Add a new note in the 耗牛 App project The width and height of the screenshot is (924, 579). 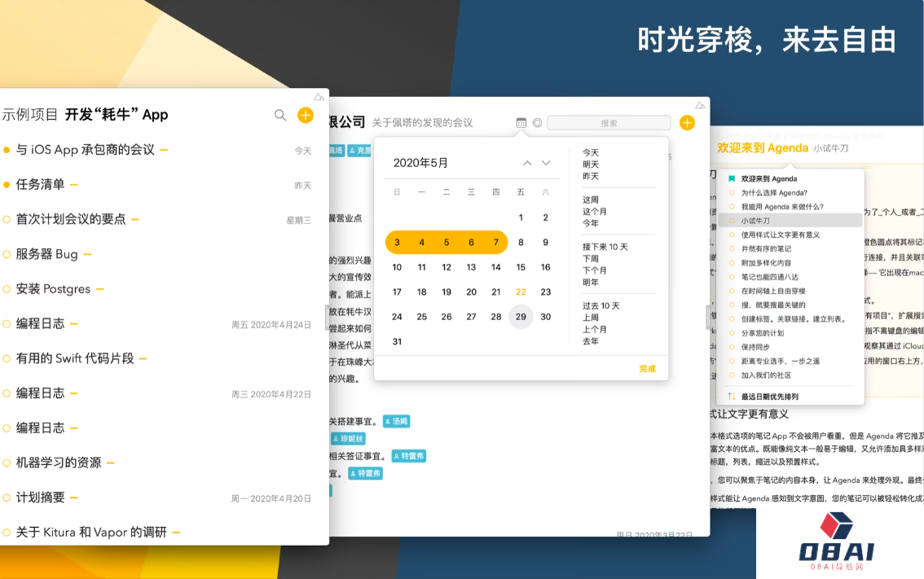(x=306, y=116)
